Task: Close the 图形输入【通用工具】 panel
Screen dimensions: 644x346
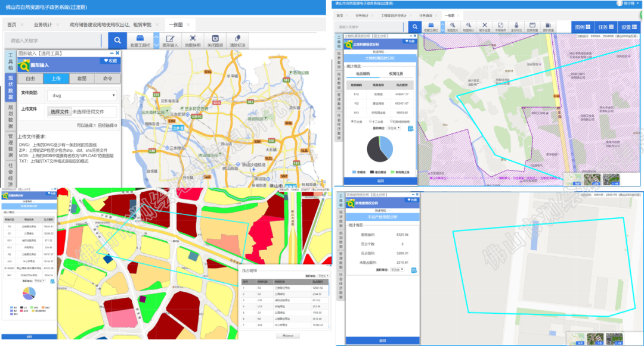Action: [x=117, y=53]
